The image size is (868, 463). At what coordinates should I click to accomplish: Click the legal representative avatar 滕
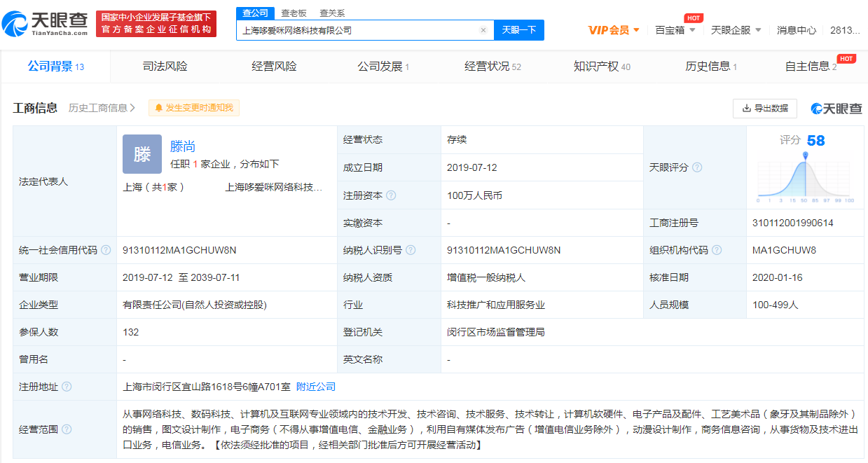tap(142, 154)
